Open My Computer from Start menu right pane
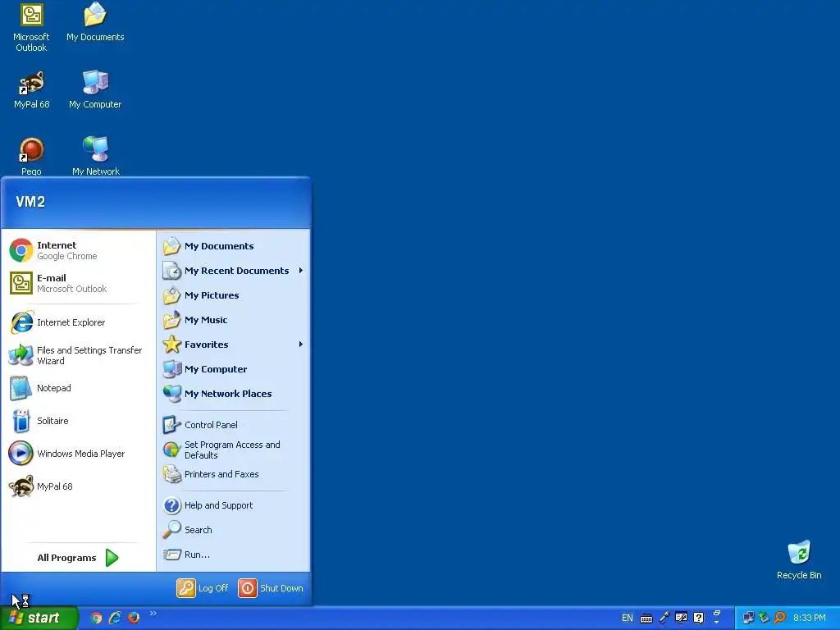Viewport: 840px width, 630px height. 234,369
